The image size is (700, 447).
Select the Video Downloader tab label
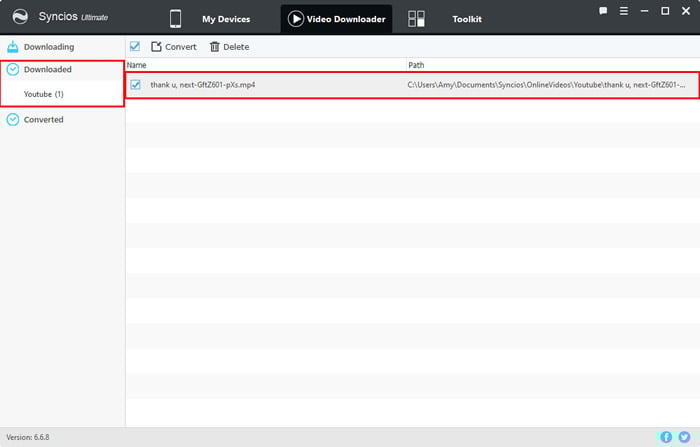(346, 19)
